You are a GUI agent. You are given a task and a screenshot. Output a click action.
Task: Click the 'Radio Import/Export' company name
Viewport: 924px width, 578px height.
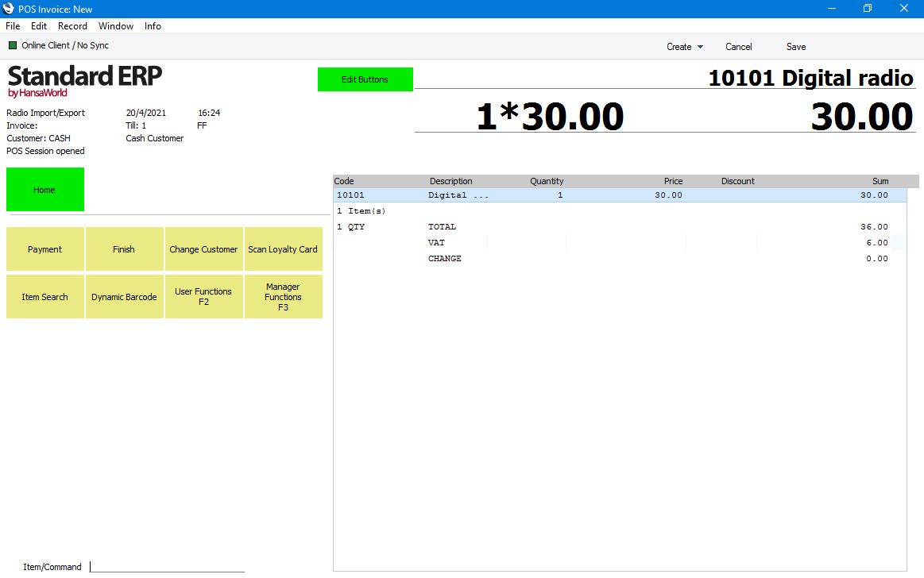click(x=45, y=113)
